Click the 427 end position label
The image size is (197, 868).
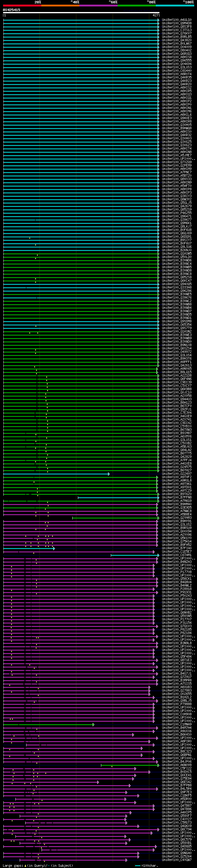pos(155,15)
